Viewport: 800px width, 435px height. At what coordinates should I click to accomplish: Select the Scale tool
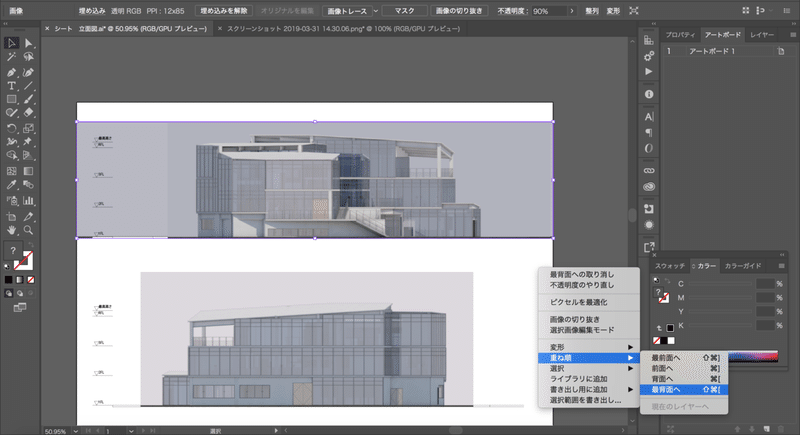[x=29, y=128]
